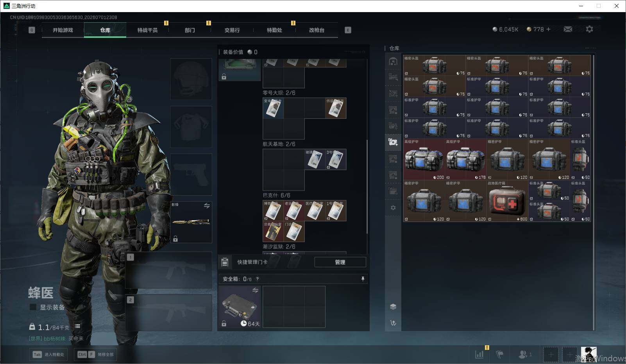Pin the 安全箱 panel with pin icon

coord(363,279)
